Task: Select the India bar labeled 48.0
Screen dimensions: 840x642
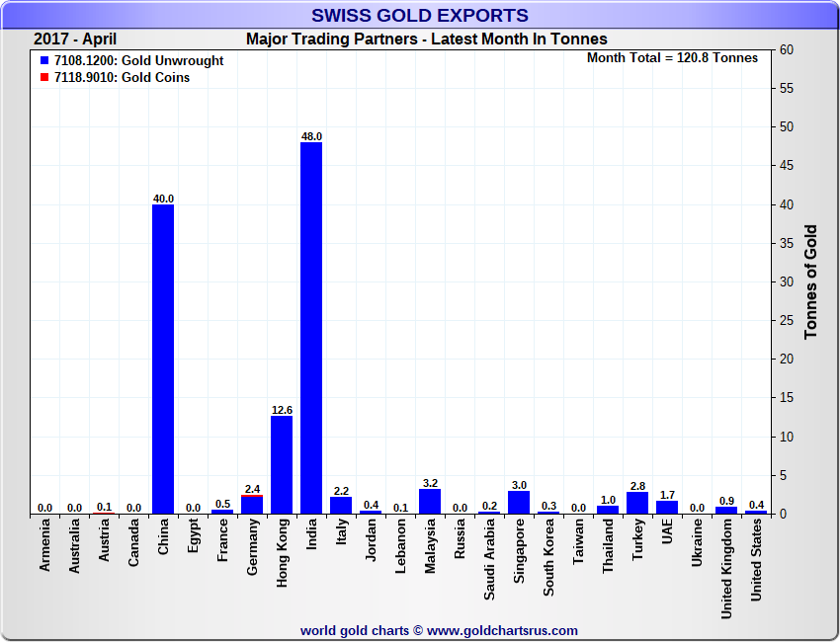Action: [x=311, y=328]
